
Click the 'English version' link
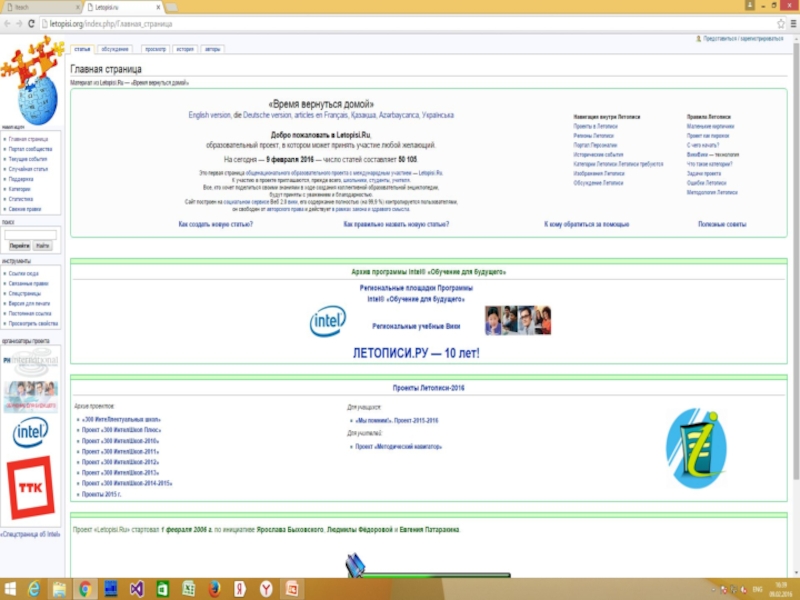[209, 115]
